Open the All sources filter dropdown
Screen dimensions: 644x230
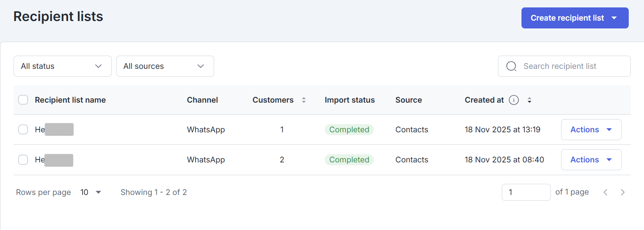(165, 66)
